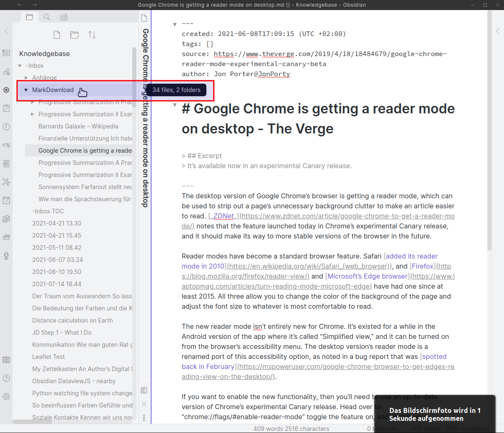Open settings via the gear icon
This screenshot has height=433, width=504.
point(6,396)
